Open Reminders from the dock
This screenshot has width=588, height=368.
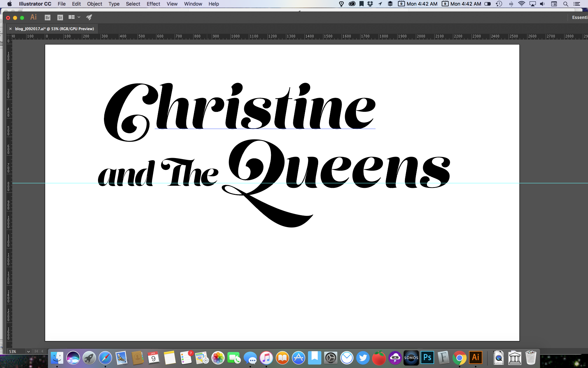pos(186,358)
